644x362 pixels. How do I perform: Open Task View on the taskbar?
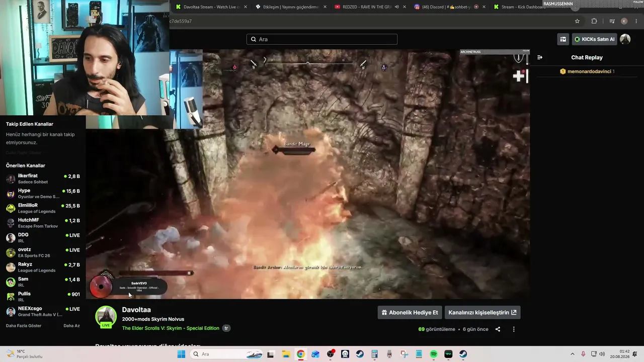[x=271, y=354]
